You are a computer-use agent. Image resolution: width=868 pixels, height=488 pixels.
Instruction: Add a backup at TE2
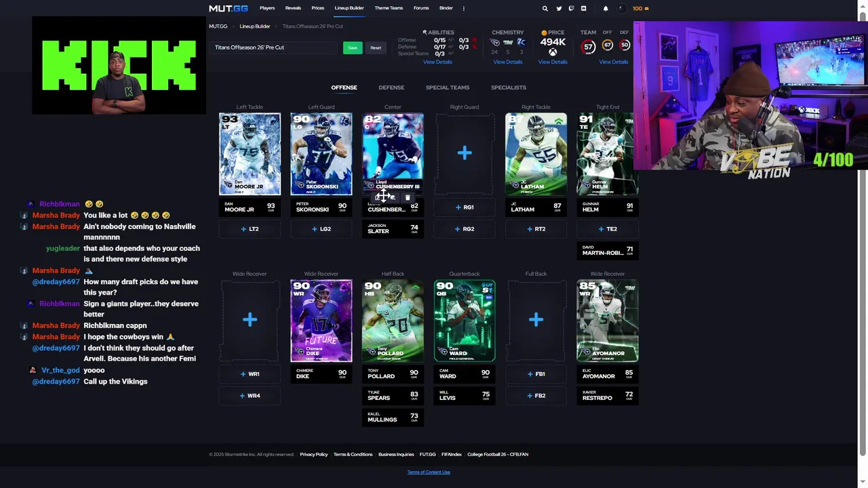(608, 229)
